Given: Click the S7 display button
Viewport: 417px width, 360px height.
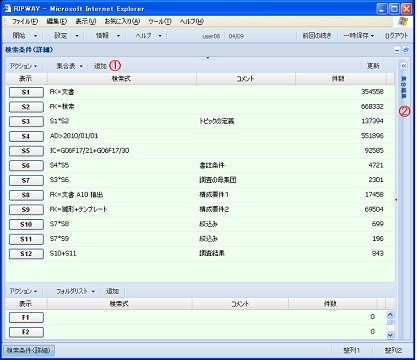Looking at the screenshot, I should [26, 180].
